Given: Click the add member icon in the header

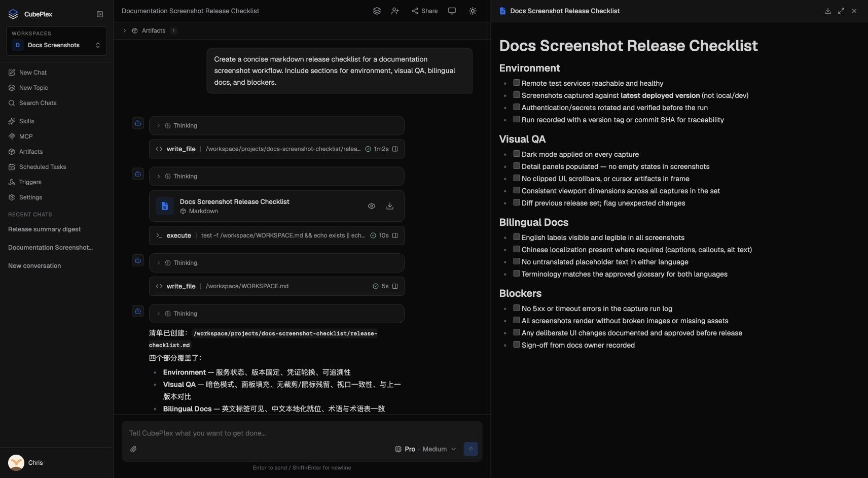Looking at the screenshot, I should (395, 11).
